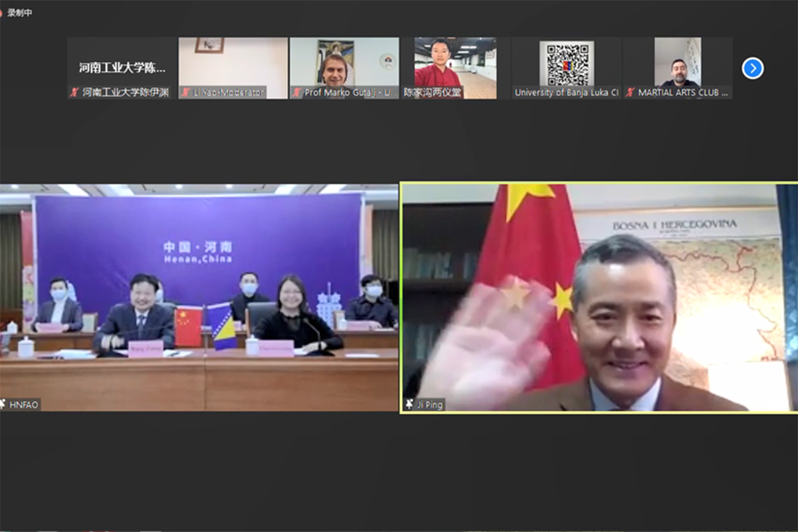
Task: Click the HNFAO name label
Action: pos(24,404)
